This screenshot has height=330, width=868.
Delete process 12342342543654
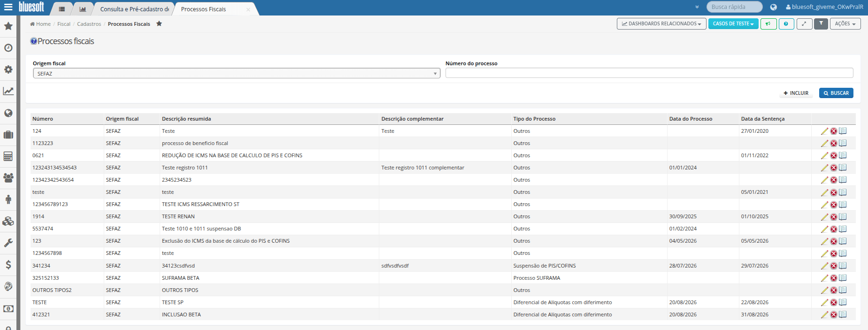pyautogui.click(x=834, y=180)
